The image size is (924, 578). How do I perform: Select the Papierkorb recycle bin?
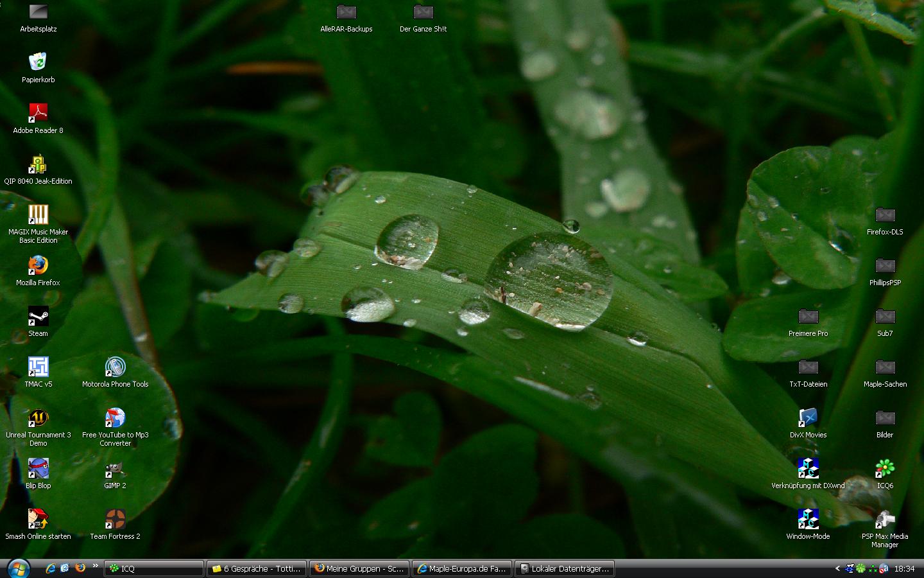pyautogui.click(x=38, y=62)
